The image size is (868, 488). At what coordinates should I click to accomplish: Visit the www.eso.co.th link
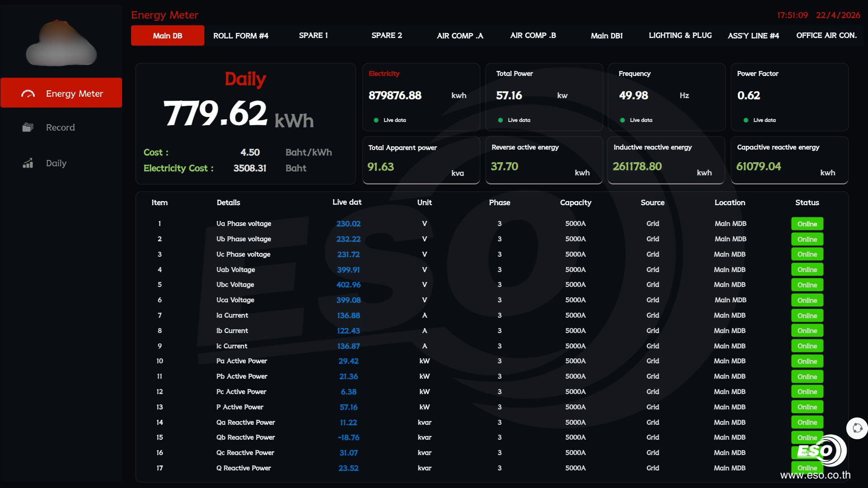coord(815,475)
